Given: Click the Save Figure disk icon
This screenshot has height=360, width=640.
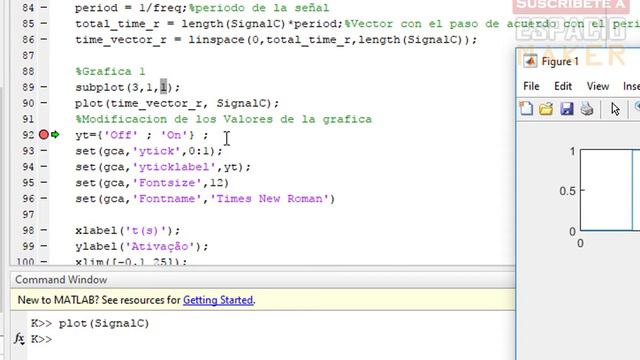Looking at the screenshot, I should tap(567, 109).
